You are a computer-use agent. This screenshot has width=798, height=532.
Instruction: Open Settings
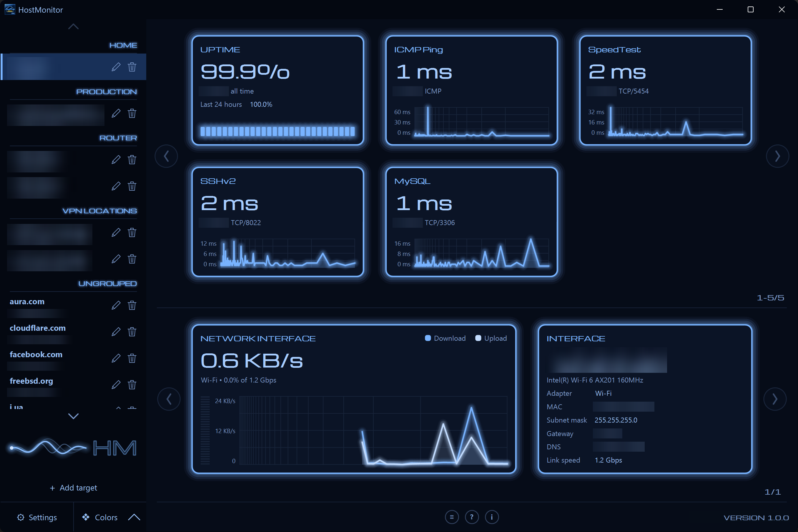pos(37,517)
